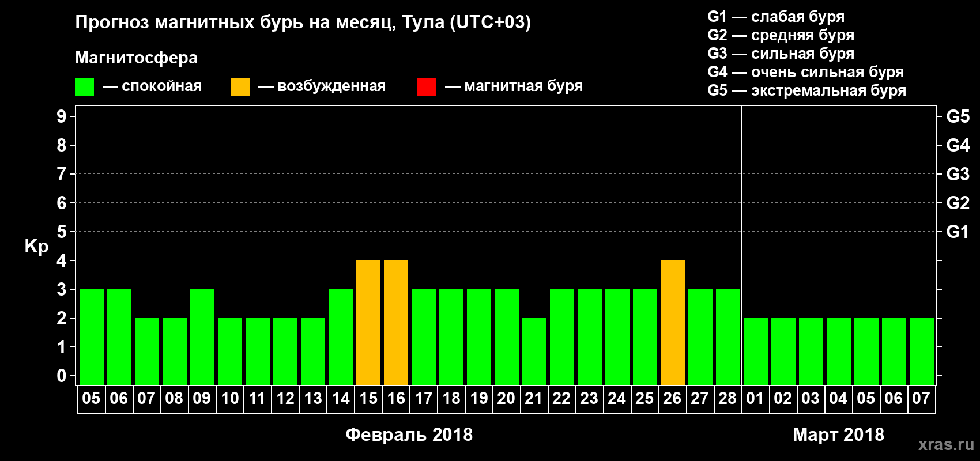This screenshot has height=461, width=980.
Task: Click the green спокойная legend swatch
Action: coord(85,87)
